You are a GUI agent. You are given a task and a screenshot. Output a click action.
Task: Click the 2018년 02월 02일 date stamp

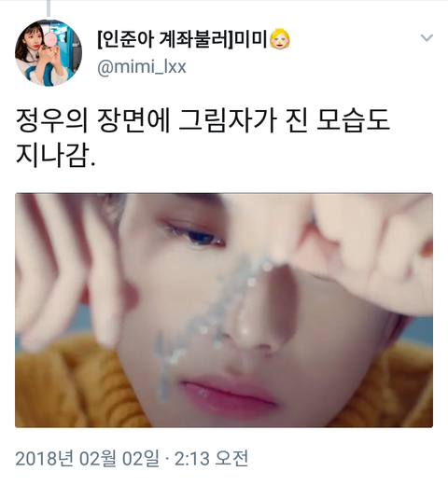[x=87, y=459]
